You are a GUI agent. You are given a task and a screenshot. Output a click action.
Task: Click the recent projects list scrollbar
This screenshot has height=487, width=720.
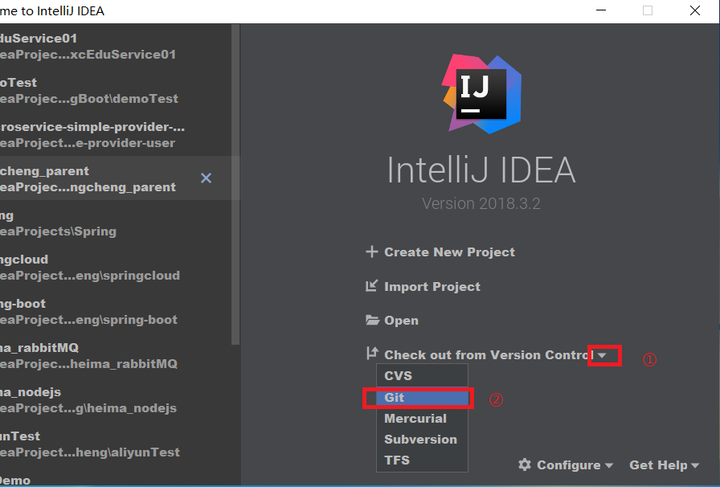pos(236,184)
